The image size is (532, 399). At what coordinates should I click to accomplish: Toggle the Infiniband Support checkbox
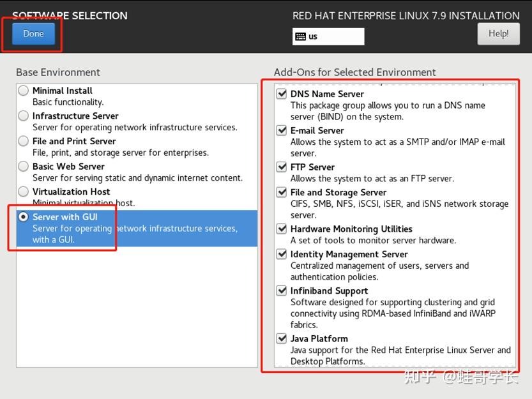pos(282,290)
